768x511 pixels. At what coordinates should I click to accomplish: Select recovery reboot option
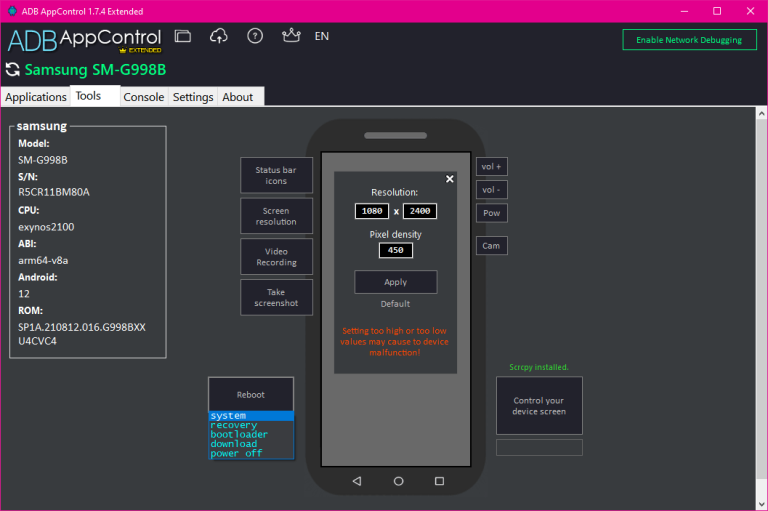251,425
